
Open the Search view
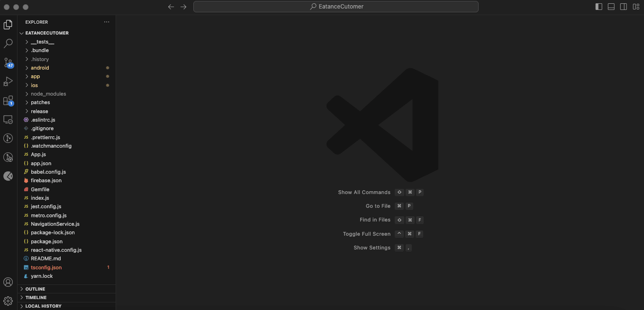coord(8,43)
